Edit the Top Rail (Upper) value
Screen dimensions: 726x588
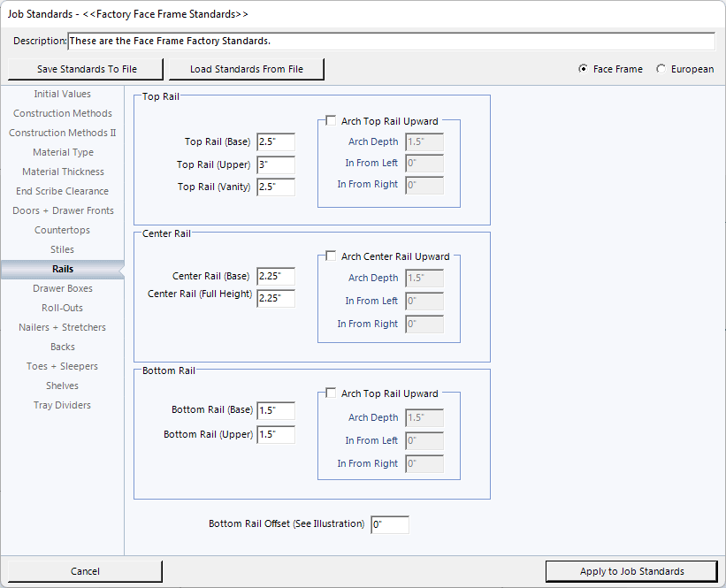[275, 164]
